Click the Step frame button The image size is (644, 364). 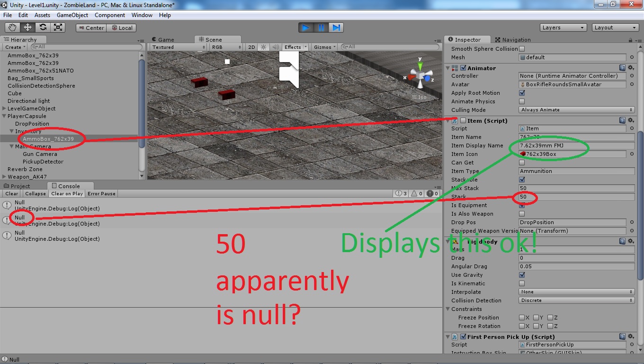336,27
